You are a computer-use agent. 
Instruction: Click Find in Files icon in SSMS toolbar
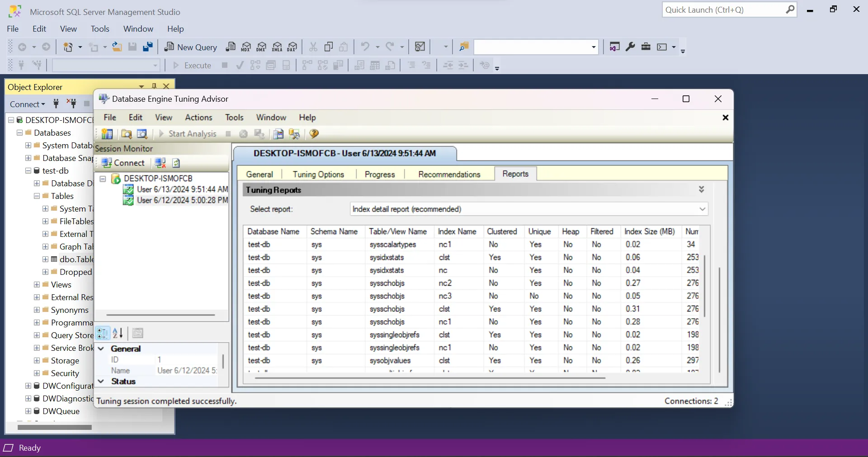click(x=464, y=47)
